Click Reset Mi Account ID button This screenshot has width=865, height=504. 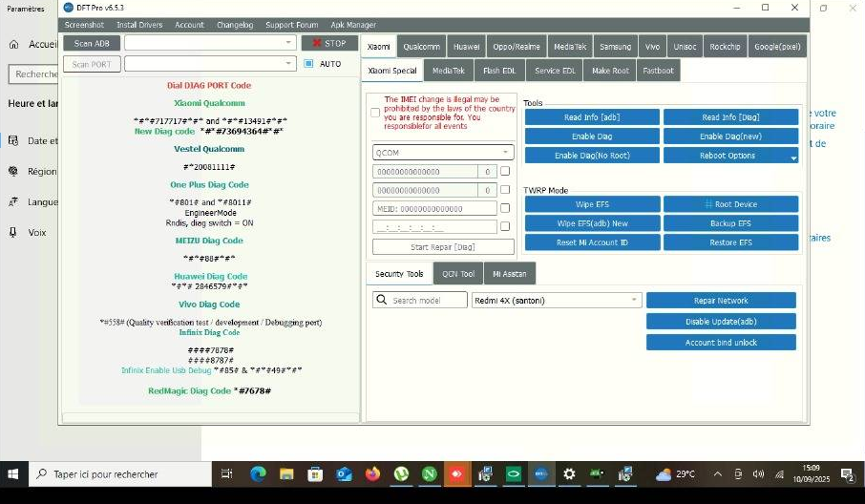coord(592,242)
